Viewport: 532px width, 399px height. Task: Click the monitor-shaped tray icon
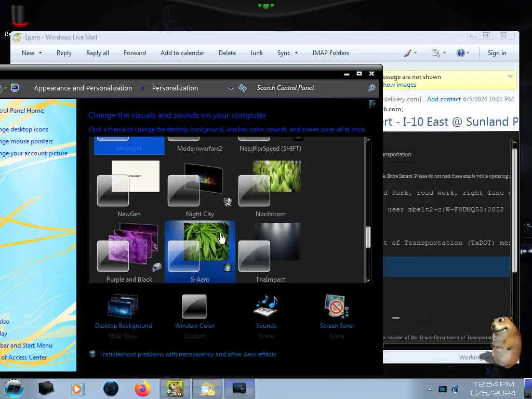(443, 389)
